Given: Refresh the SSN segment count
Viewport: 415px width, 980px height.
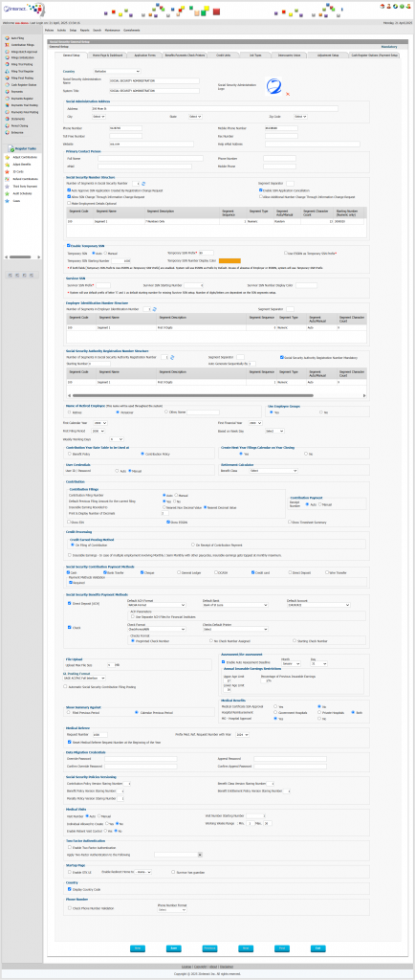Looking at the screenshot, I should pos(144,184).
